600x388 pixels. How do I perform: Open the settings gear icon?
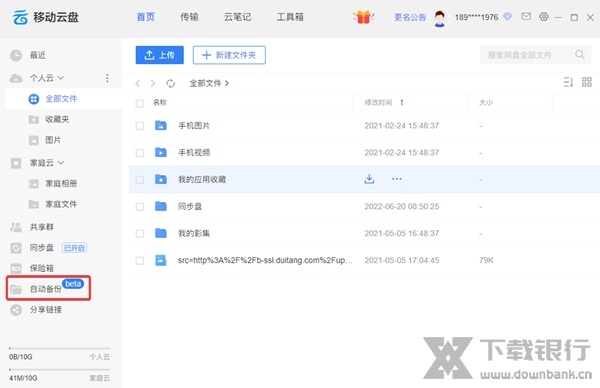[544, 17]
